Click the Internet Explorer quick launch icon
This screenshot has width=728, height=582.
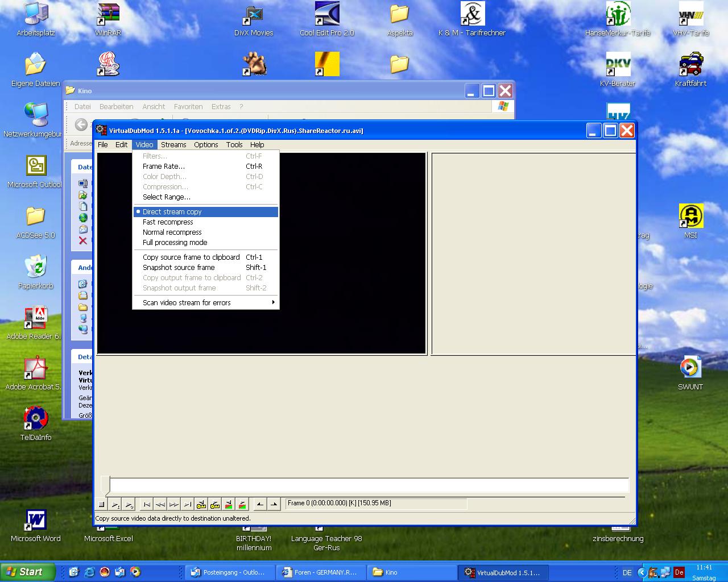pyautogui.click(x=89, y=572)
